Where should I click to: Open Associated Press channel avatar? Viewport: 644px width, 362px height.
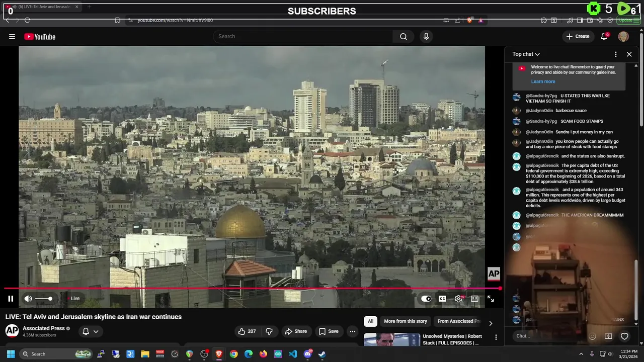[12, 330]
